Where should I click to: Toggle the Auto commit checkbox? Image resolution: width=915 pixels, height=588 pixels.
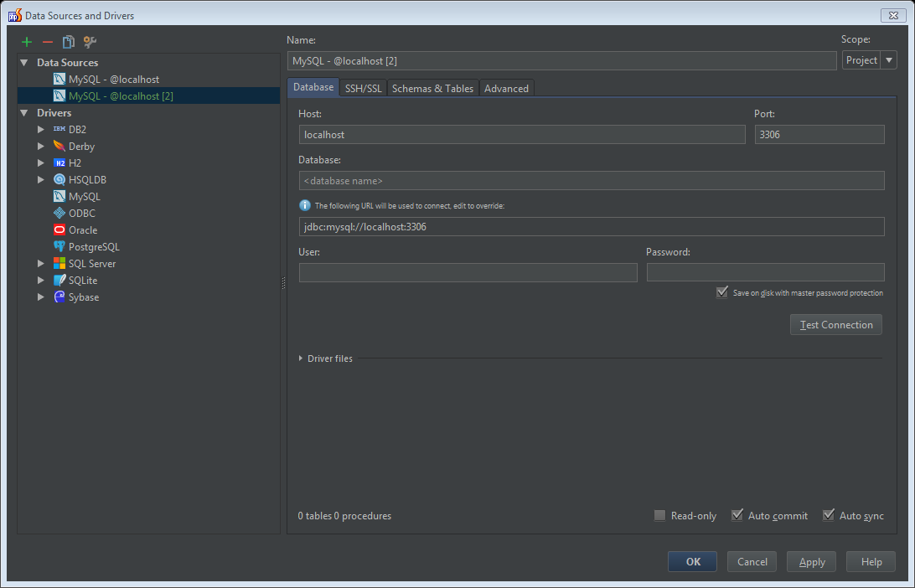(737, 515)
